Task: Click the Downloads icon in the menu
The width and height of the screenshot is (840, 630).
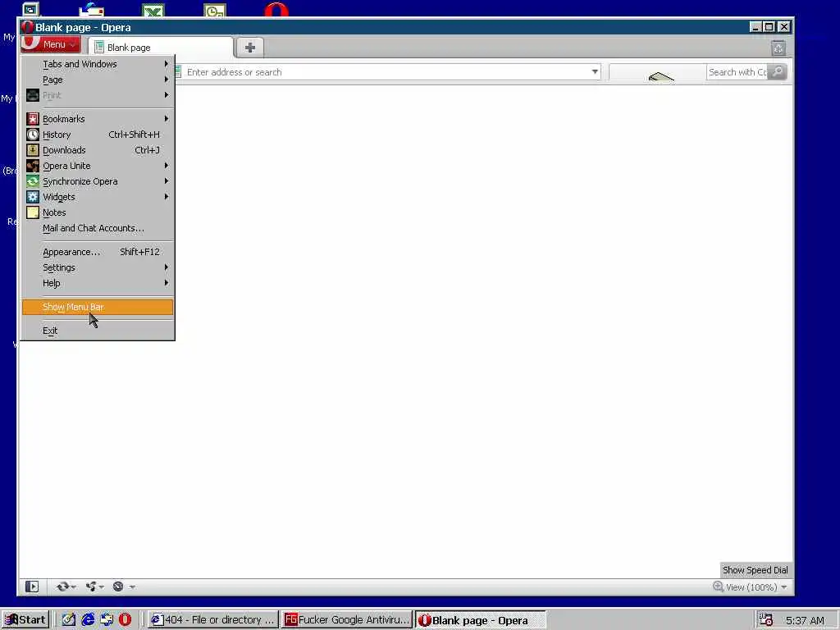Action: (x=33, y=150)
